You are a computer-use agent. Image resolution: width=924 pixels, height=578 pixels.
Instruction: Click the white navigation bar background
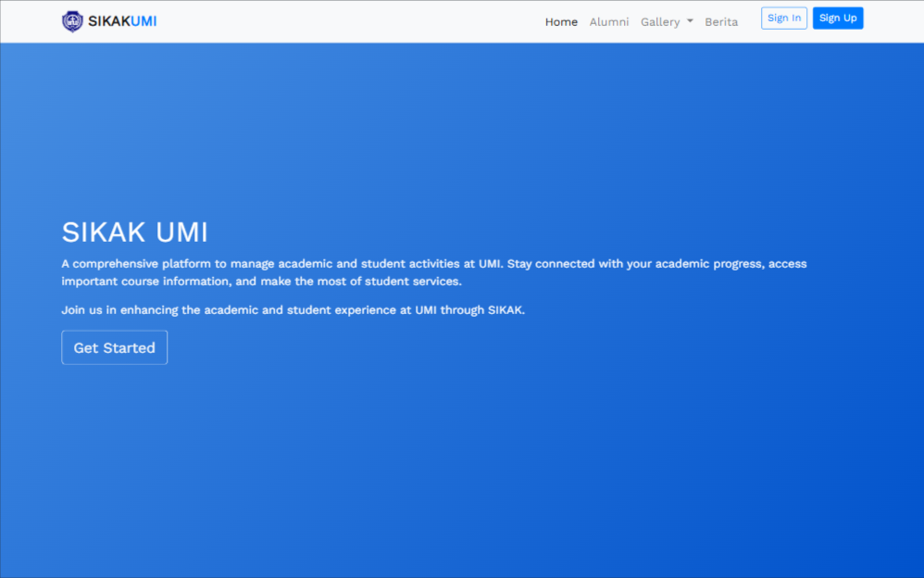(370, 21)
